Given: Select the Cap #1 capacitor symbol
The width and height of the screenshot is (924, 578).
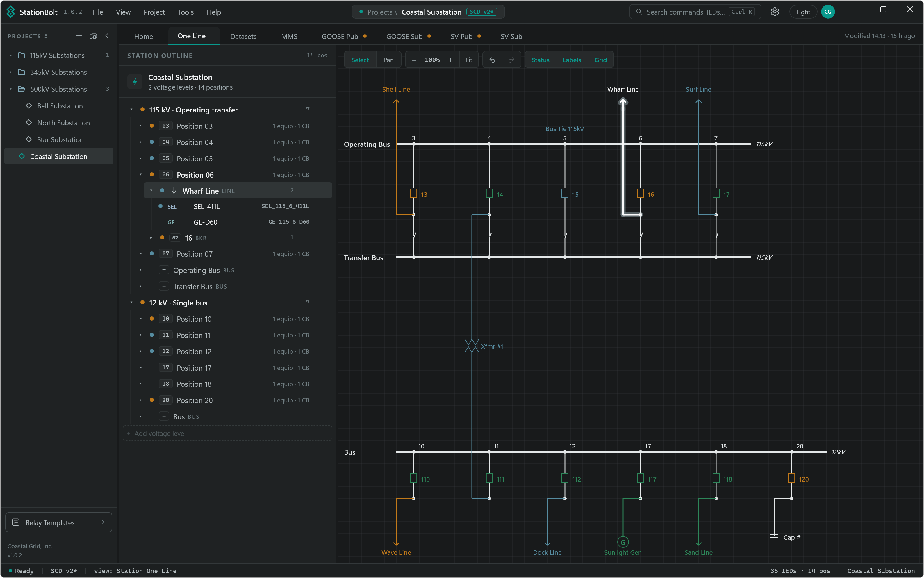Looking at the screenshot, I should pos(774,536).
